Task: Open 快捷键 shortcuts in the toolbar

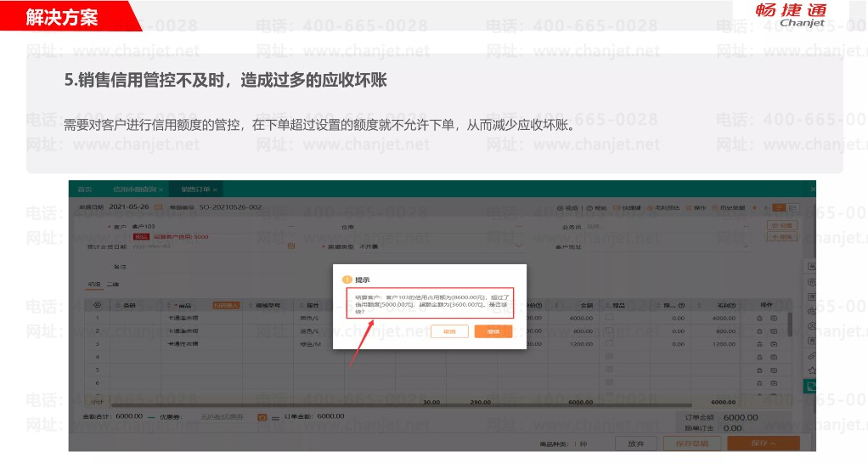Action: click(628, 208)
